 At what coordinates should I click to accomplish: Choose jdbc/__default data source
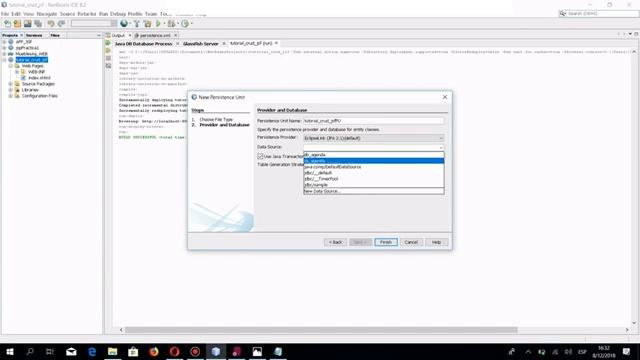pyautogui.click(x=373, y=173)
